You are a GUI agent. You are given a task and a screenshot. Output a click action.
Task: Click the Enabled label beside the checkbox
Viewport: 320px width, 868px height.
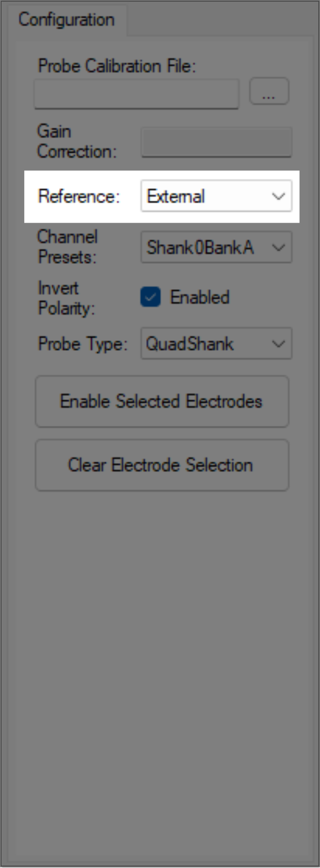coord(200,297)
